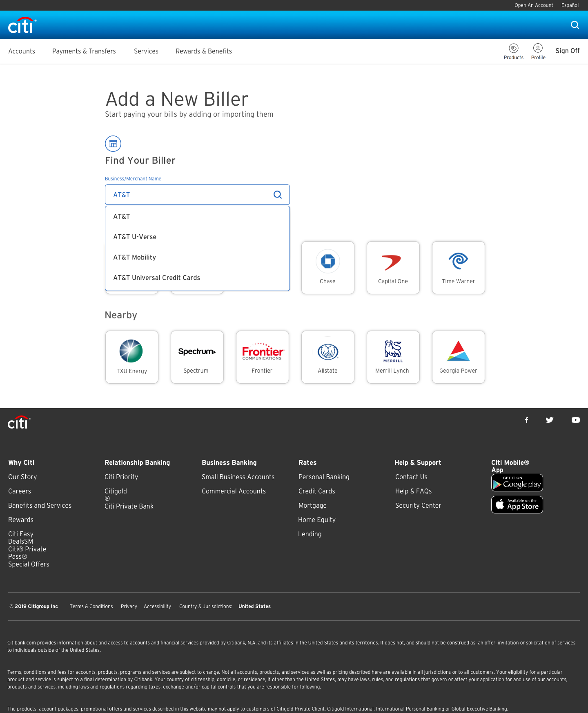The height and width of the screenshot is (713, 588).
Task: Select the Georgia Power biller card
Action: (459, 357)
